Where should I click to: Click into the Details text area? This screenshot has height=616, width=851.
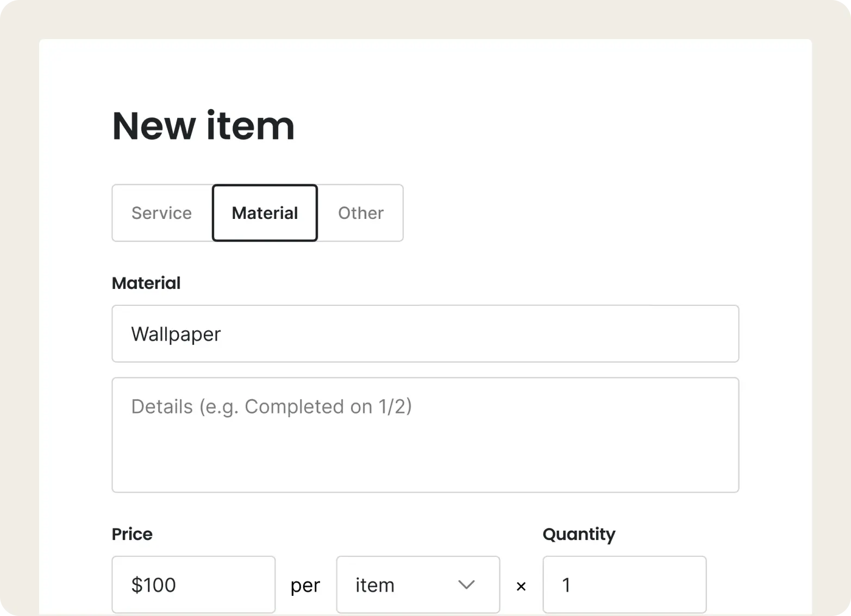pos(425,451)
